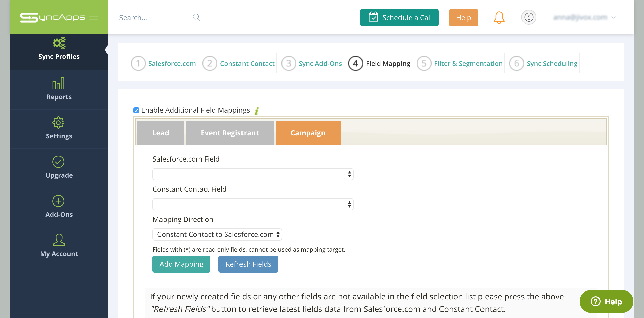
Task: Go to Salesforce.com step
Action: (x=172, y=64)
